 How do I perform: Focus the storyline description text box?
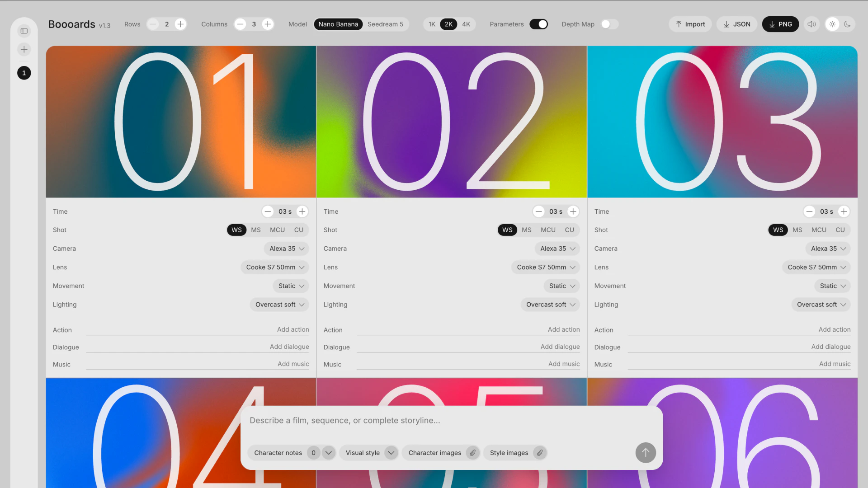tap(451, 421)
